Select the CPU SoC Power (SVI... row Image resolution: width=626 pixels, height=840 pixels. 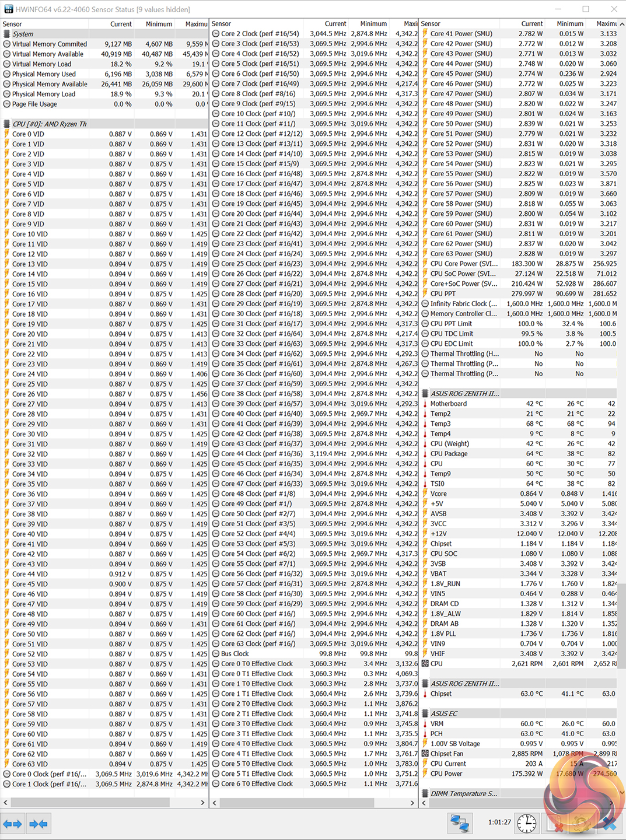point(518,274)
